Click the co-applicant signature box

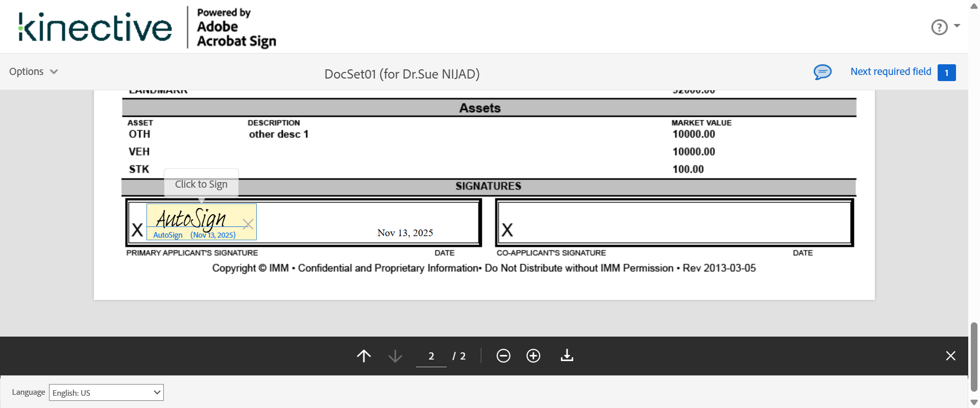click(674, 222)
